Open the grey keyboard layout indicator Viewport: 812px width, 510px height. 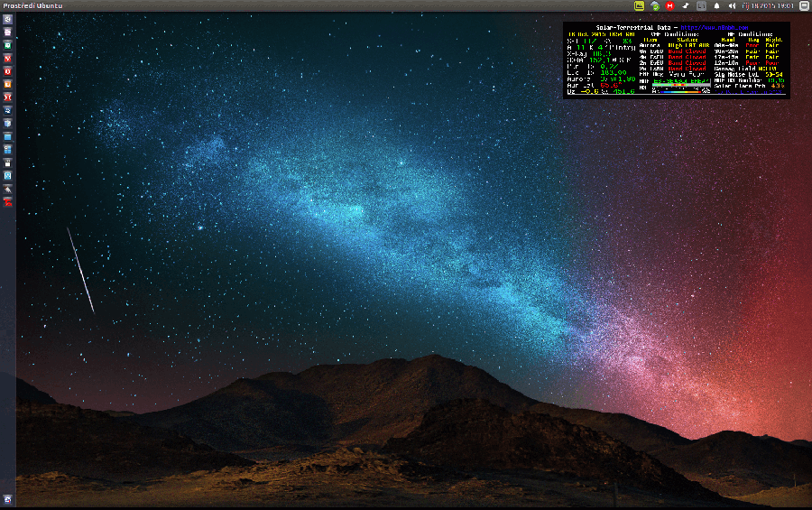coord(702,5)
